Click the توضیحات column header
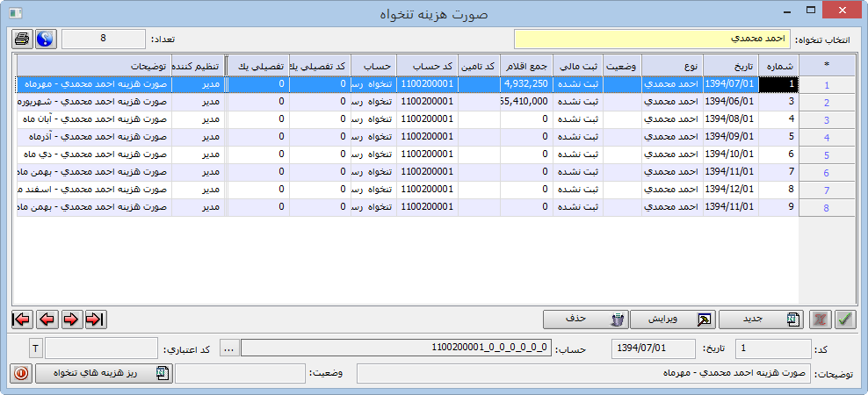Image resolution: width=868 pixels, height=395 pixels. click(x=94, y=67)
